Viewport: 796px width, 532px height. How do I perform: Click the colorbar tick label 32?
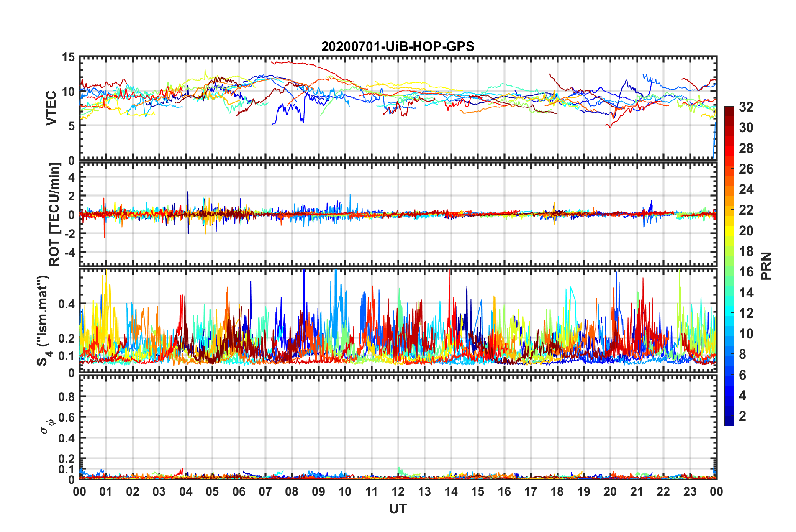[746, 107]
